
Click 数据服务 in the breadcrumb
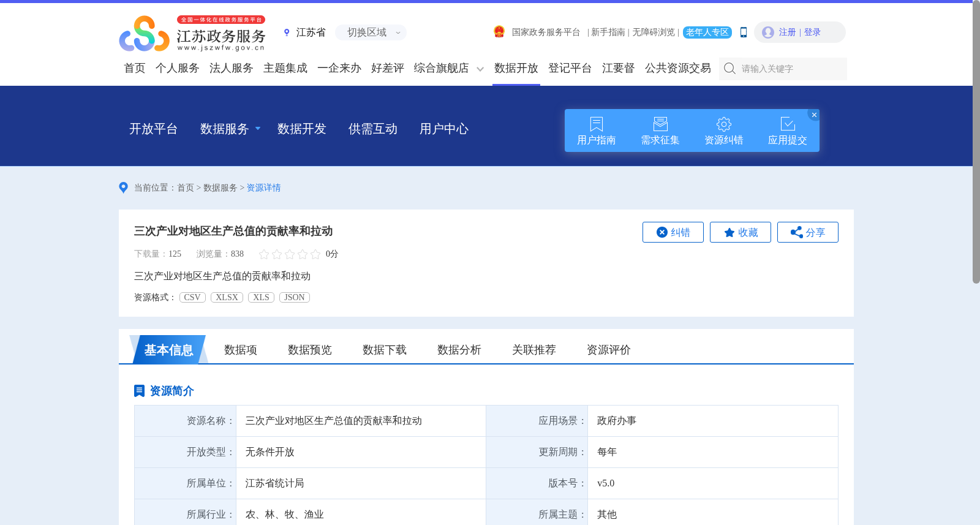pos(220,187)
